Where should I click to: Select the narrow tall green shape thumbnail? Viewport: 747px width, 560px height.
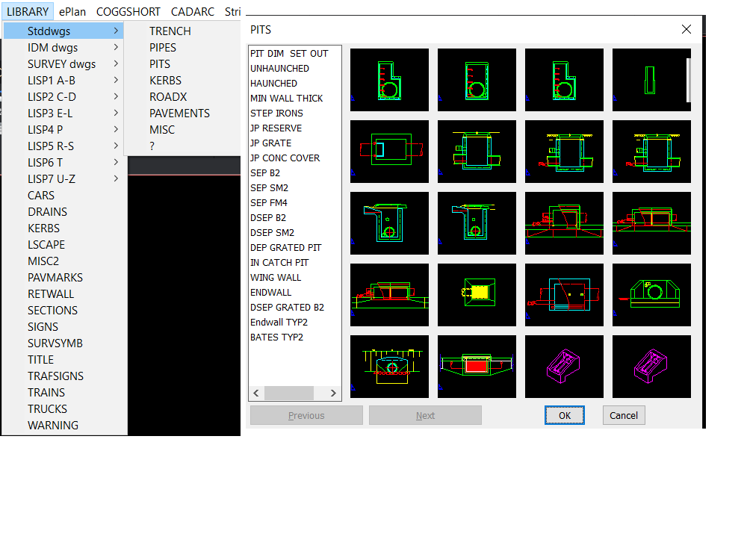651,80
